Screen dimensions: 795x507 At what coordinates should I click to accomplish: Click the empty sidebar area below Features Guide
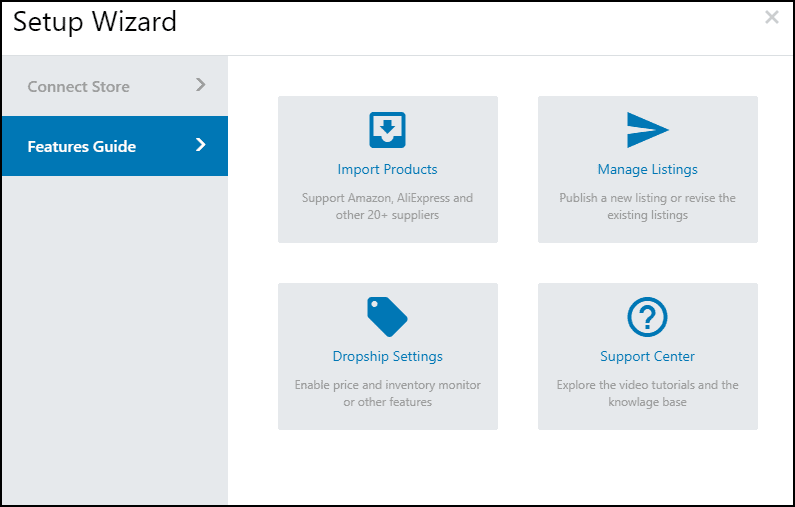point(115,340)
